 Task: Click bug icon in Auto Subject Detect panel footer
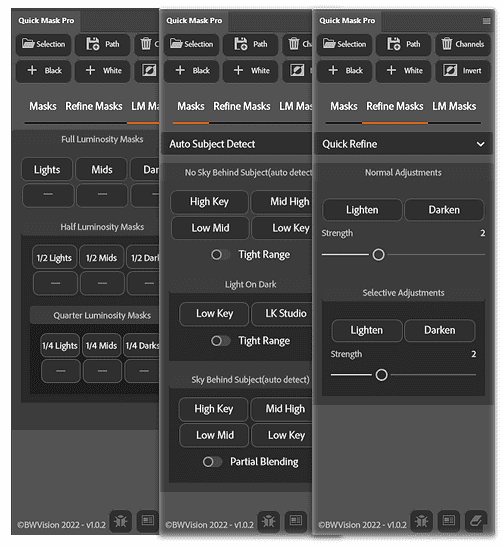pos(269,521)
